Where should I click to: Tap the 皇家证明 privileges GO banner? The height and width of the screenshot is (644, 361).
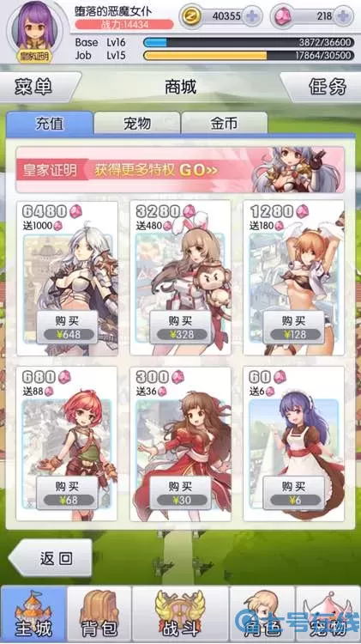(x=180, y=170)
